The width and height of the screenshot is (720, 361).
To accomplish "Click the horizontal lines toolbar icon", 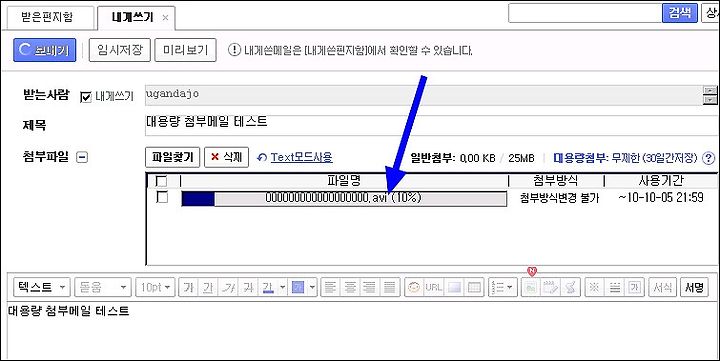I will [614, 288].
